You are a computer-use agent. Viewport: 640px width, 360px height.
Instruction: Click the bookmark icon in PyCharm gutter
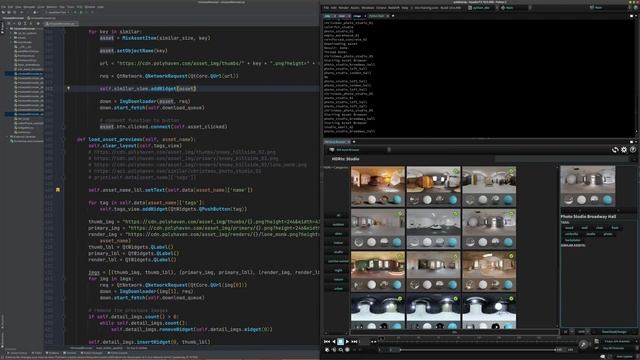coord(58,190)
